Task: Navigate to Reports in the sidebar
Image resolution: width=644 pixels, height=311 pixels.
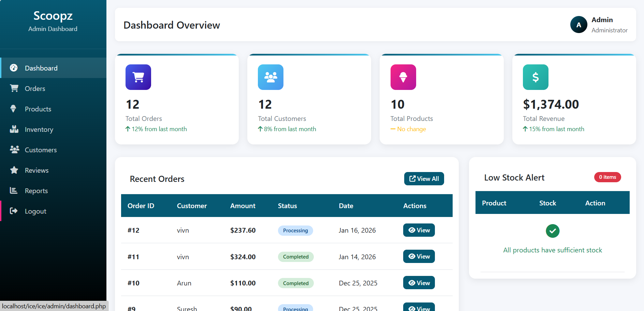Action: [36, 191]
